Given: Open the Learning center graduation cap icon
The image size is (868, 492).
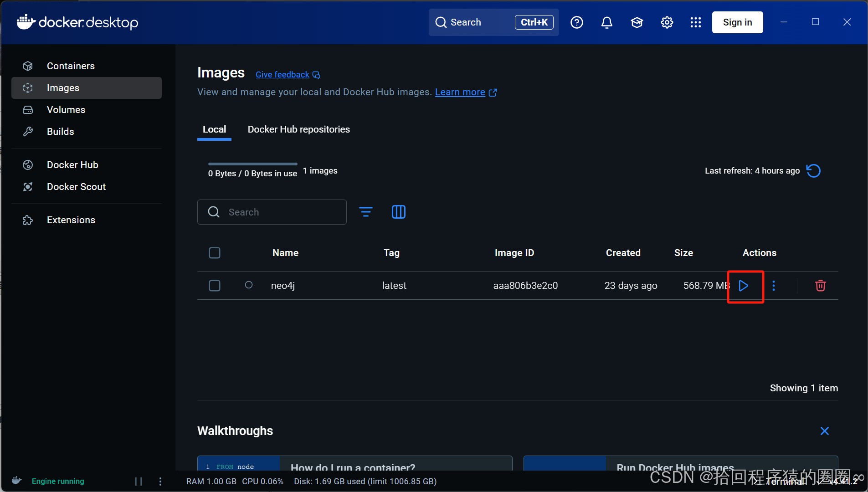Looking at the screenshot, I should 637,22.
